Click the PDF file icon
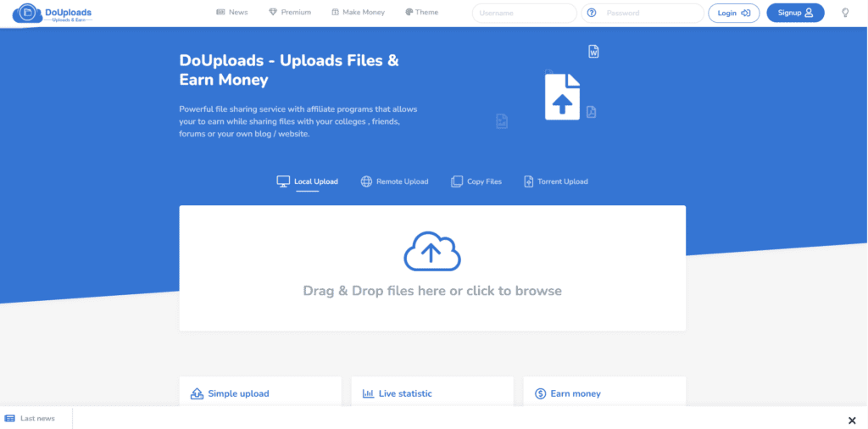Viewport: 868px width, 429px height. 591,112
